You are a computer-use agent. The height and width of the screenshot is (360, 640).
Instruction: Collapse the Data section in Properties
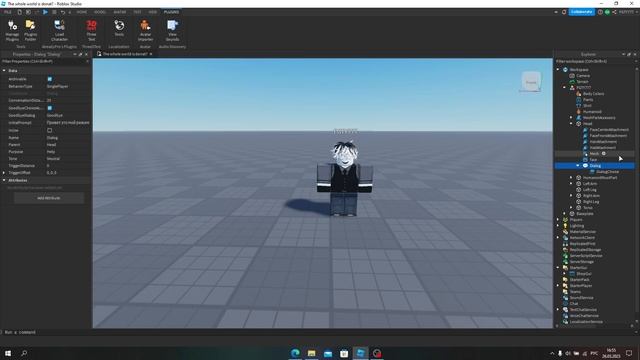coord(4,71)
